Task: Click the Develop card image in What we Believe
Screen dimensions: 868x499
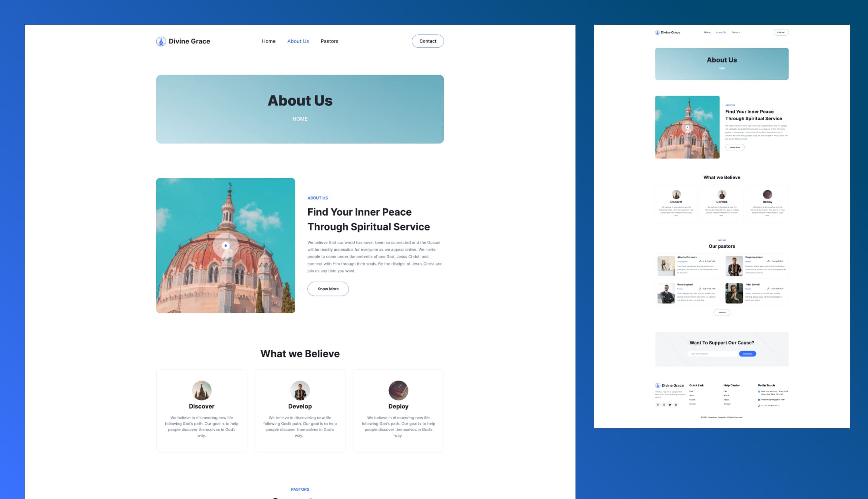Action: tap(300, 392)
